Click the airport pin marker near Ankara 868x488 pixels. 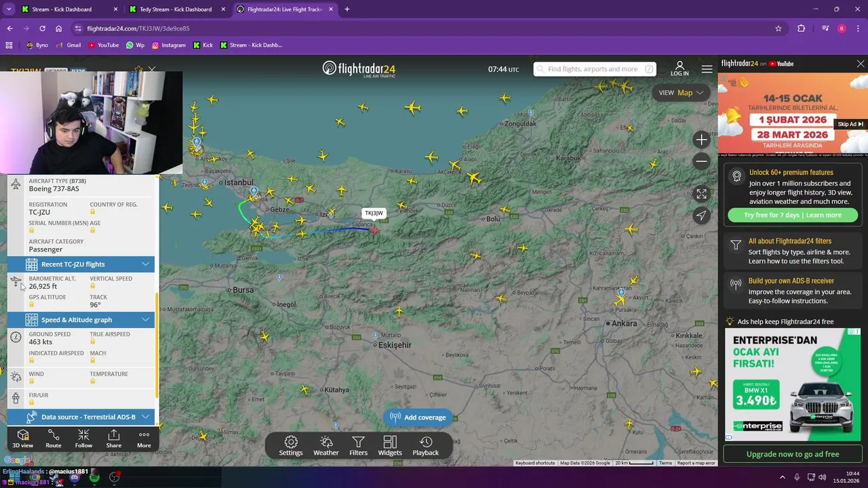point(621,292)
